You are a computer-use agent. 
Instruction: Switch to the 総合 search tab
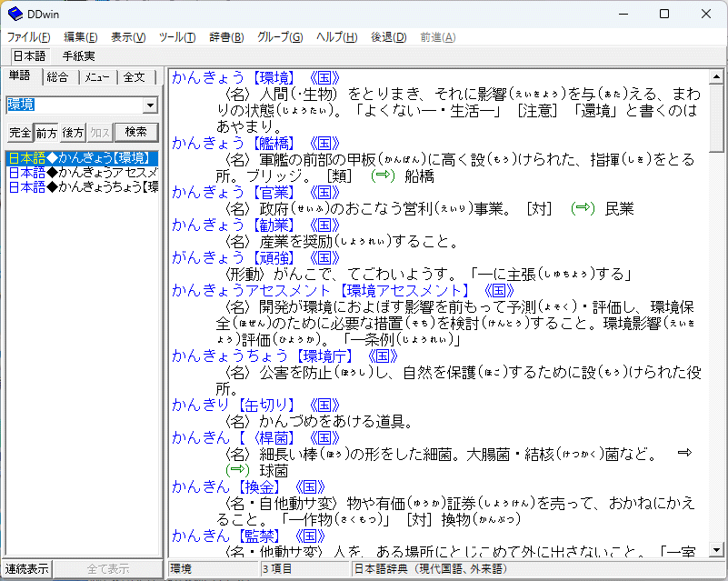coord(58,77)
